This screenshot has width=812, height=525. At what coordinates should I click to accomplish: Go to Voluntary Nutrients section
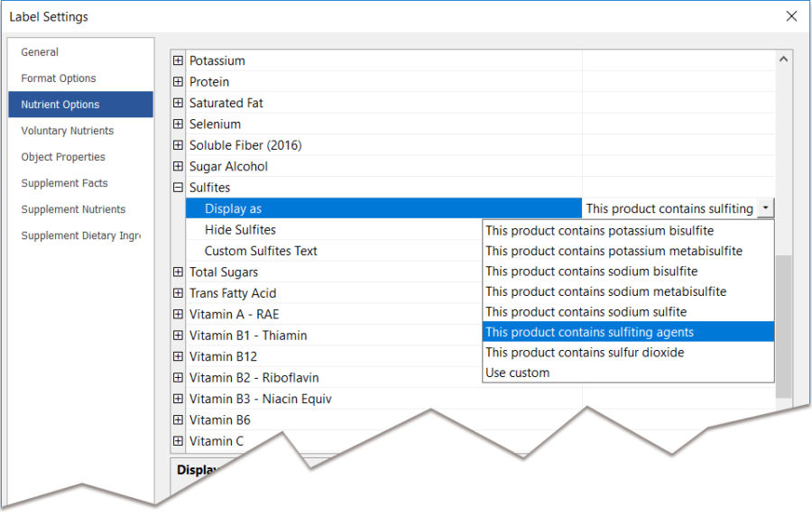tap(69, 131)
